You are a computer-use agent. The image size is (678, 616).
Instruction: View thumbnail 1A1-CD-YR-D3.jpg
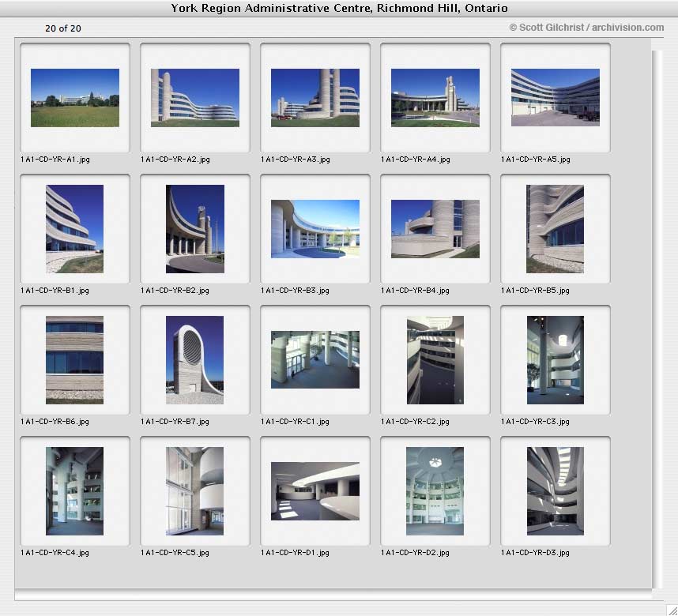pos(556,491)
